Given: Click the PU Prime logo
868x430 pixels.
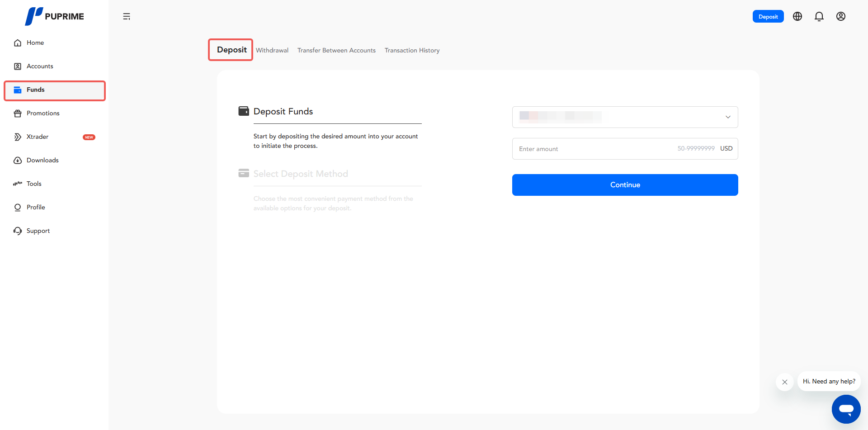Looking at the screenshot, I should pyautogui.click(x=54, y=16).
